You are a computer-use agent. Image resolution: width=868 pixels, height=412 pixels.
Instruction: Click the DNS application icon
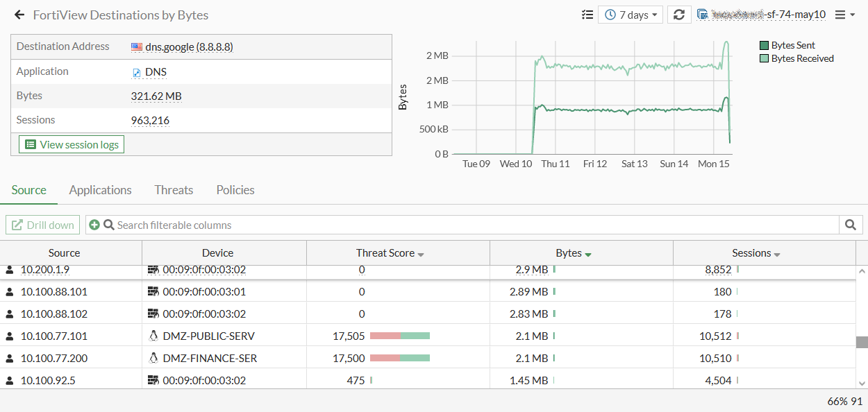pyautogui.click(x=137, y=72)
